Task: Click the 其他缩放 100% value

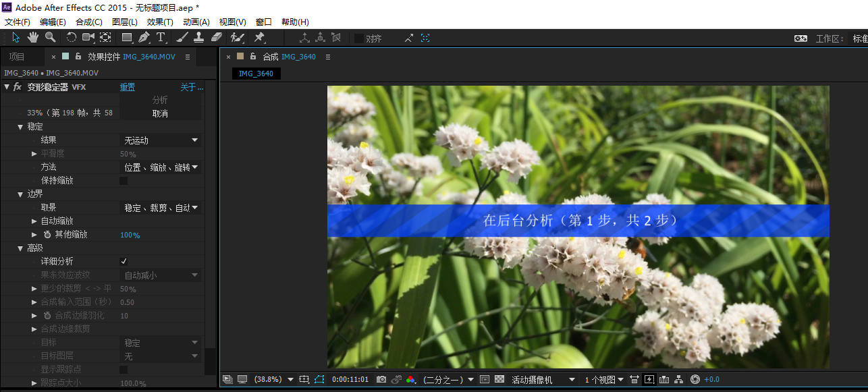Action: click(130, 235)
